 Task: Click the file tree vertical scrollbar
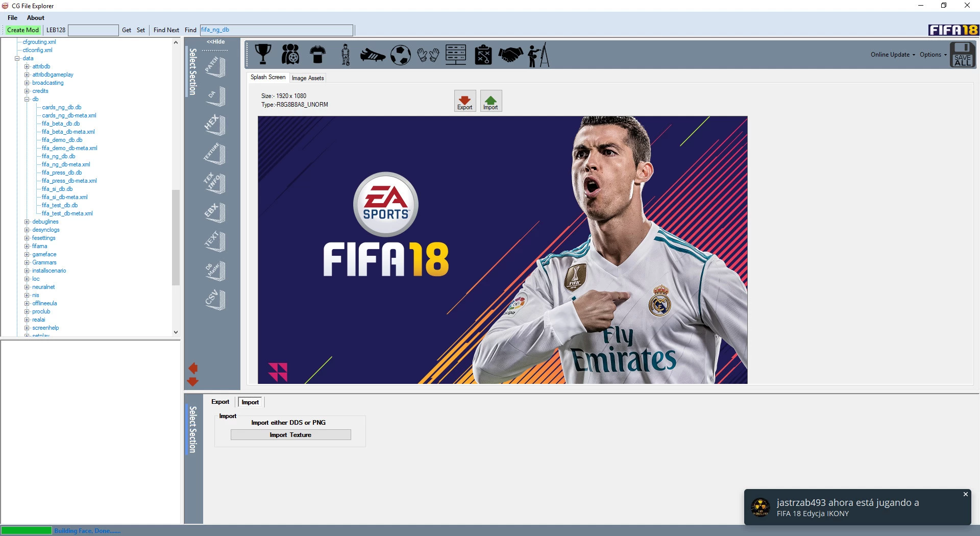[x=176, y=237]
